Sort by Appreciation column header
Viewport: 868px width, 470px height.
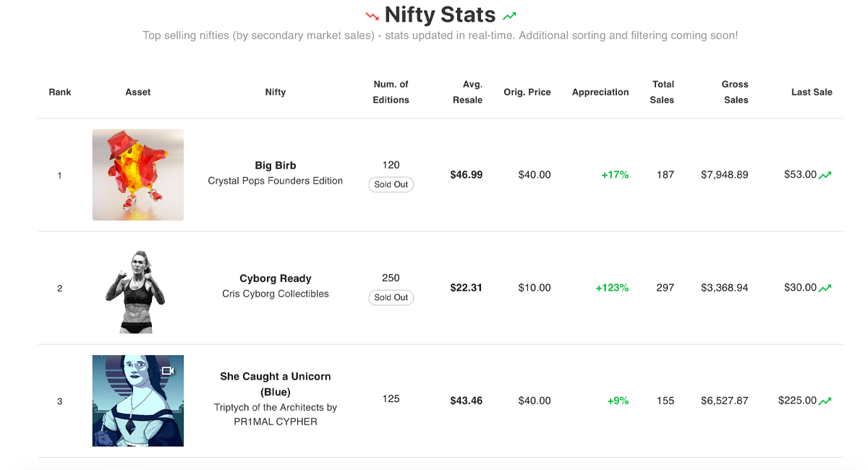pos(600,93)
